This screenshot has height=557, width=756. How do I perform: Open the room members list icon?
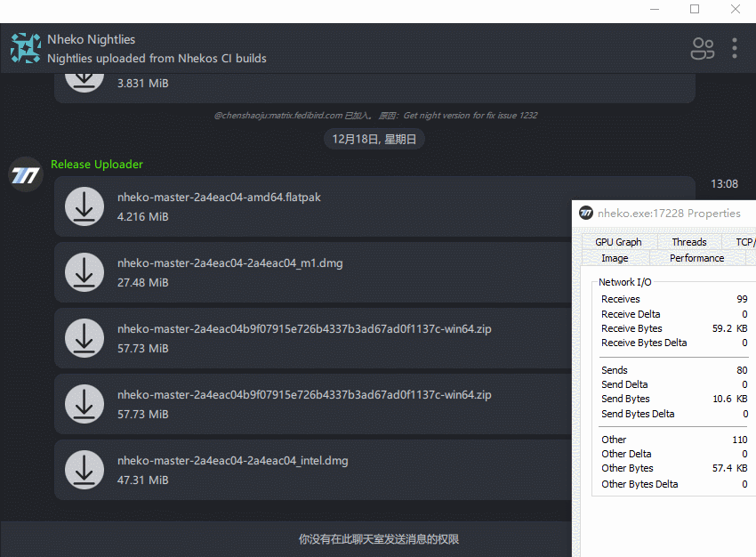(x=702, y=49)
